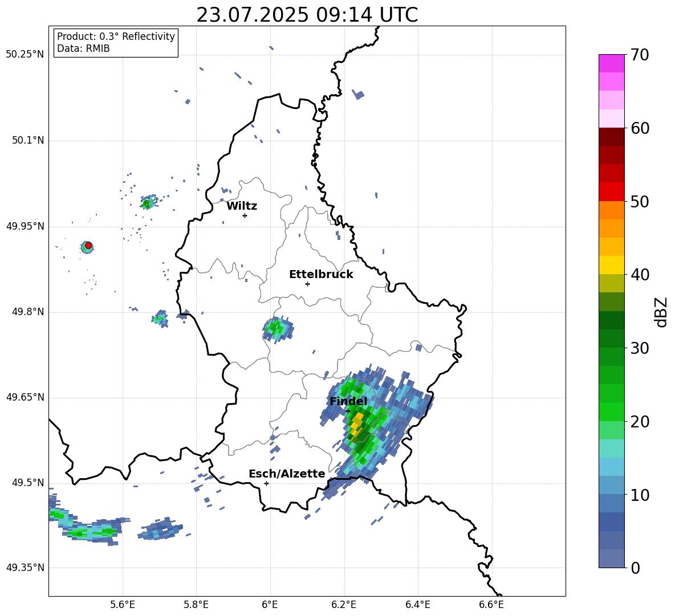675x616 pixels.
Task: Pick the bright green swatch above the 20 tick
Action: (x=612, y=412)
